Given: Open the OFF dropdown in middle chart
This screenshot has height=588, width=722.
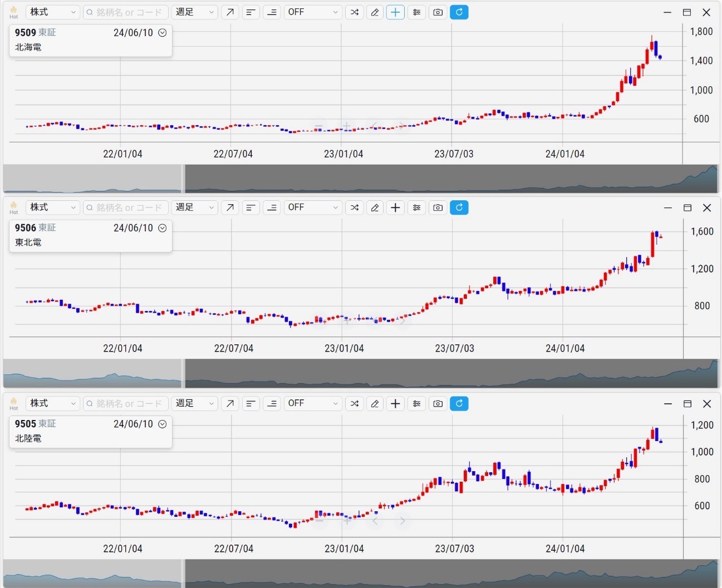Looking at the screenshot, I should click(312, 207).
